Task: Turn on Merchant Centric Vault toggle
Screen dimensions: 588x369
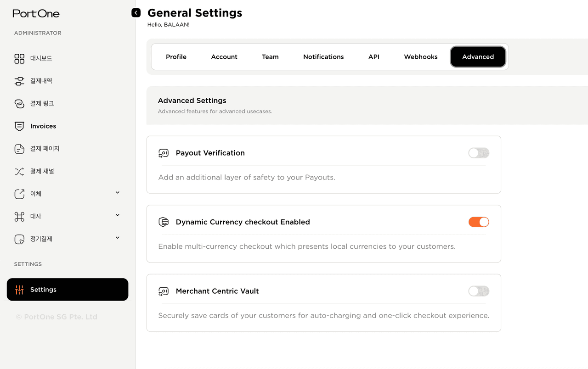Action: pyautogui.click(x=479, y=291)
